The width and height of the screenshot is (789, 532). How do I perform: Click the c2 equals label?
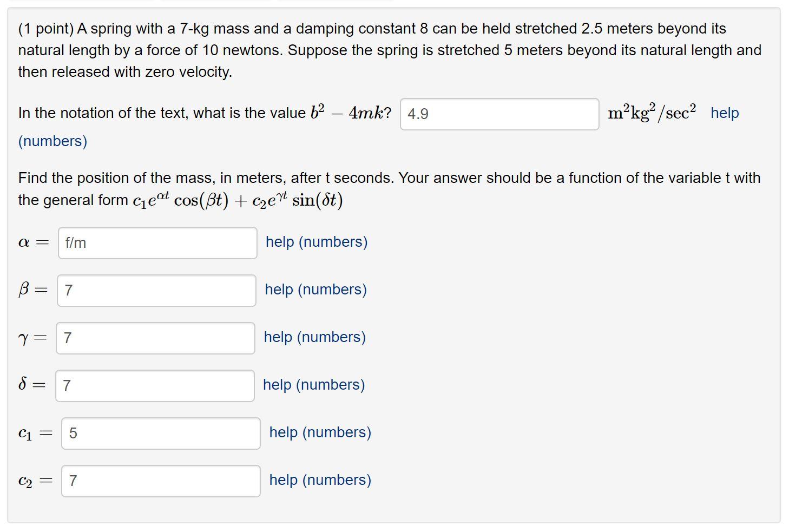click(35, 481)
